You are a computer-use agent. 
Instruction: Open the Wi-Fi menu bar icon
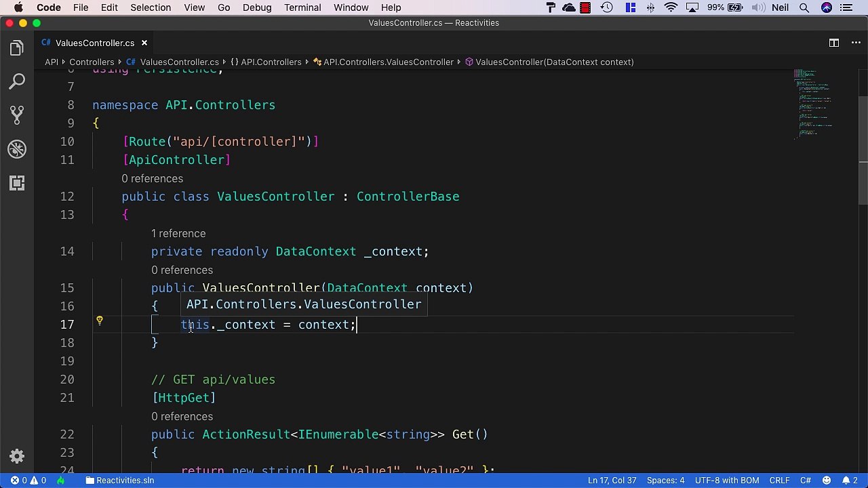coord(671,7)
